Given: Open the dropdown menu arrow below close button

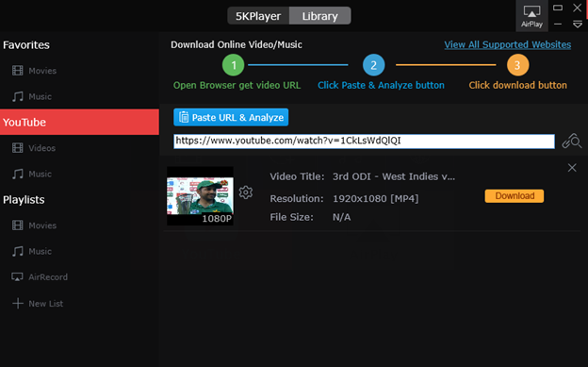Looking at the screenshot, I should click(x=577, y=25).
